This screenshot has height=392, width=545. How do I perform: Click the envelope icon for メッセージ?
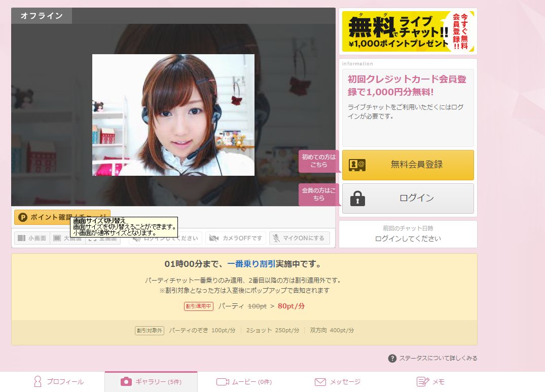click(320, 382)
